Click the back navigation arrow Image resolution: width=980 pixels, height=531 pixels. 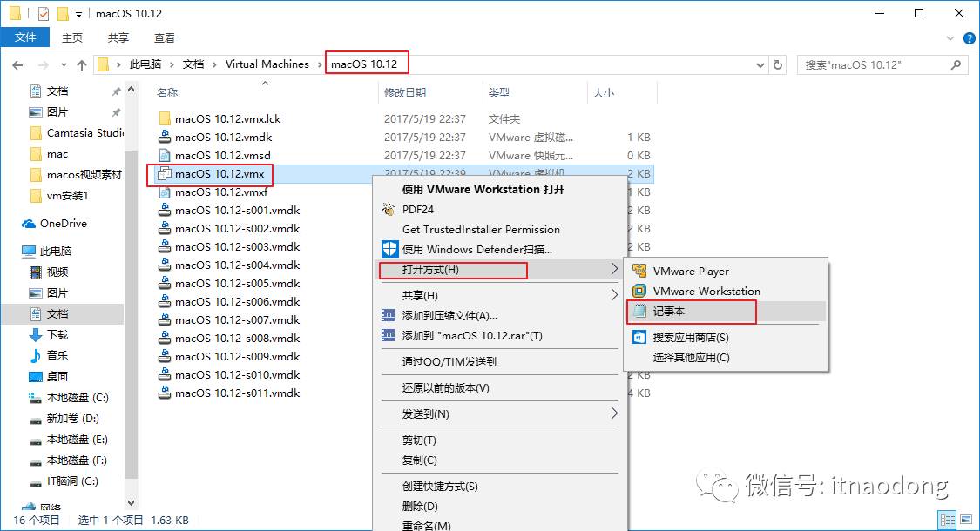[17, 65]
